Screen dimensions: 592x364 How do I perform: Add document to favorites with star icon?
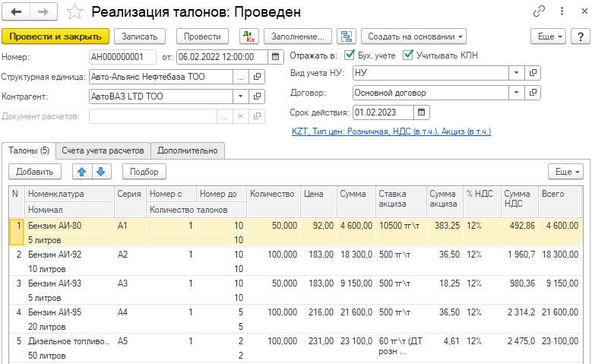[x=74, y=12]
